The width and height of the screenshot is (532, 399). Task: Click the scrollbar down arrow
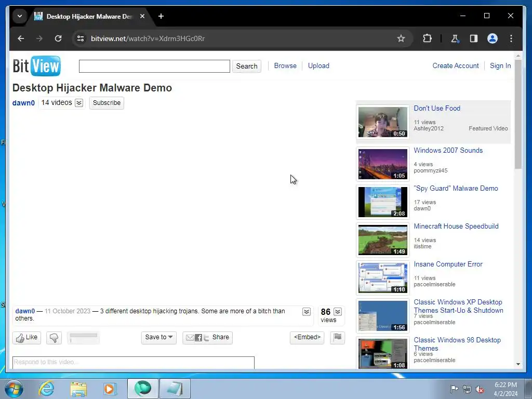click(518, 364)
